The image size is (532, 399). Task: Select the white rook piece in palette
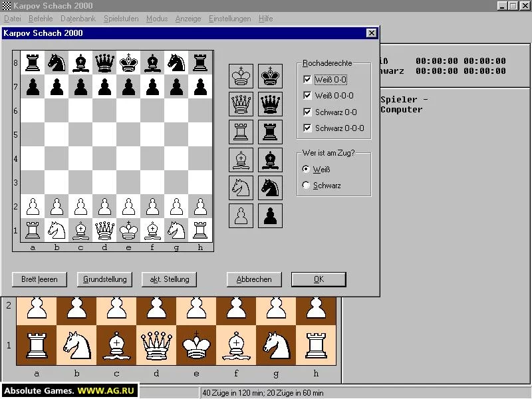click(x=241, y=132)
